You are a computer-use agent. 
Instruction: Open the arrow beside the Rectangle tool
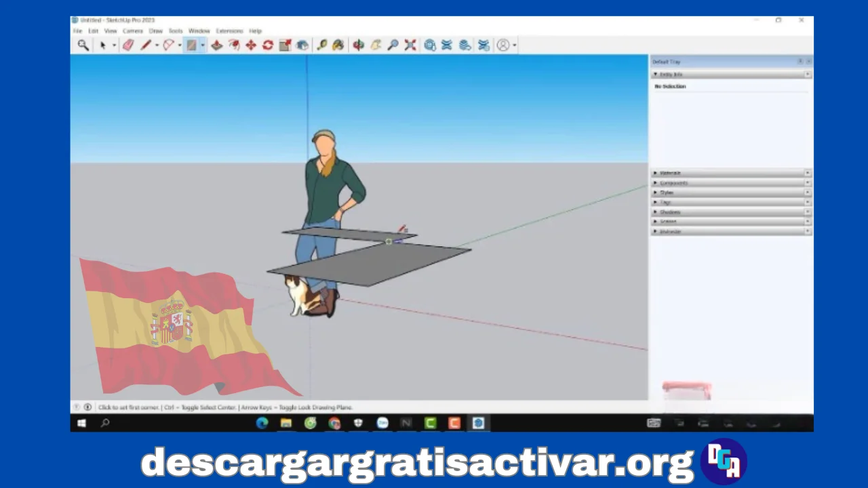point(203,45)
